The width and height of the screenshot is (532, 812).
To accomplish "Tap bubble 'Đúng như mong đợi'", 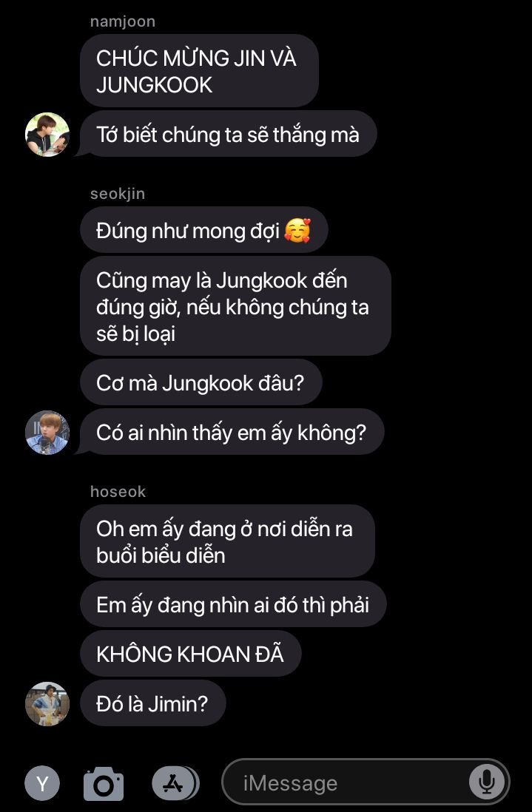I will (x=204, y=231).
